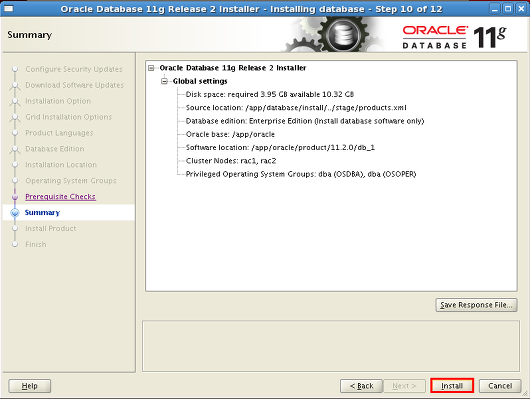Select the Finish step
This screenshot has width=530, height=399.
pos(36,244)
